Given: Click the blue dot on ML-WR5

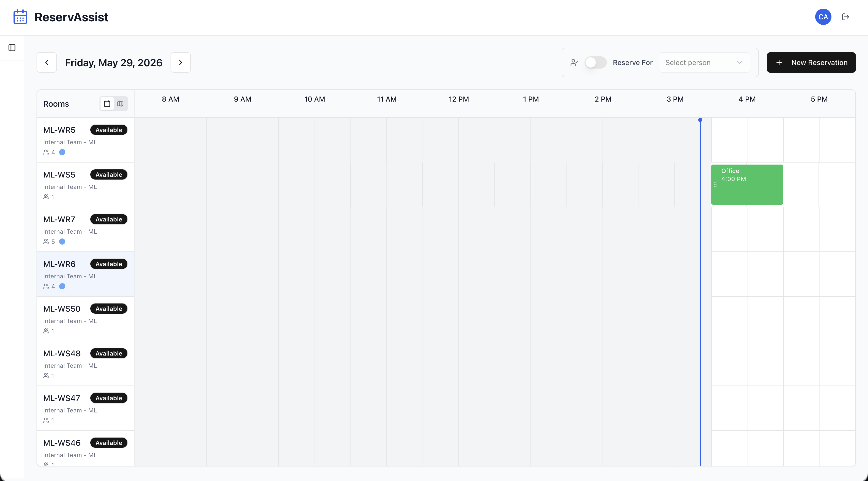Looking at the screenshot, I should 62,152.
